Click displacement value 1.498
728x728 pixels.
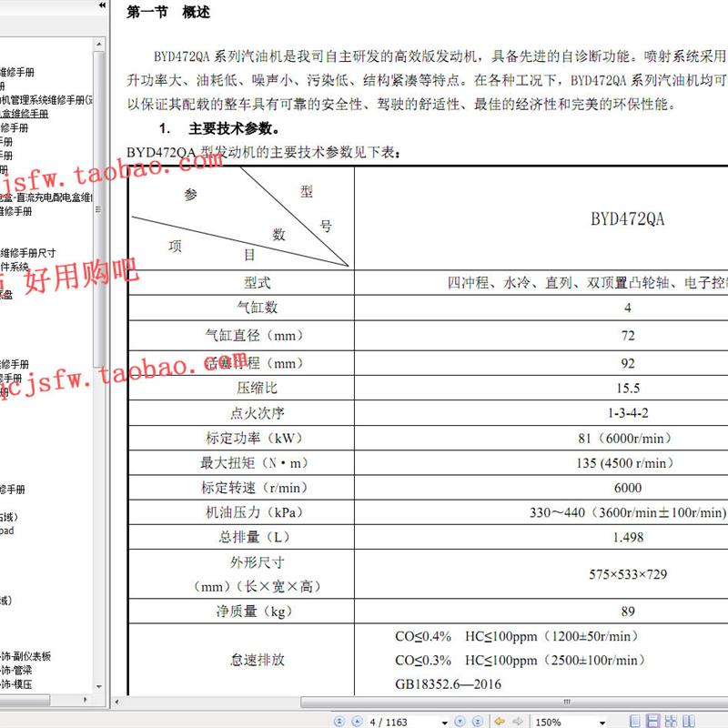[628, 537]
